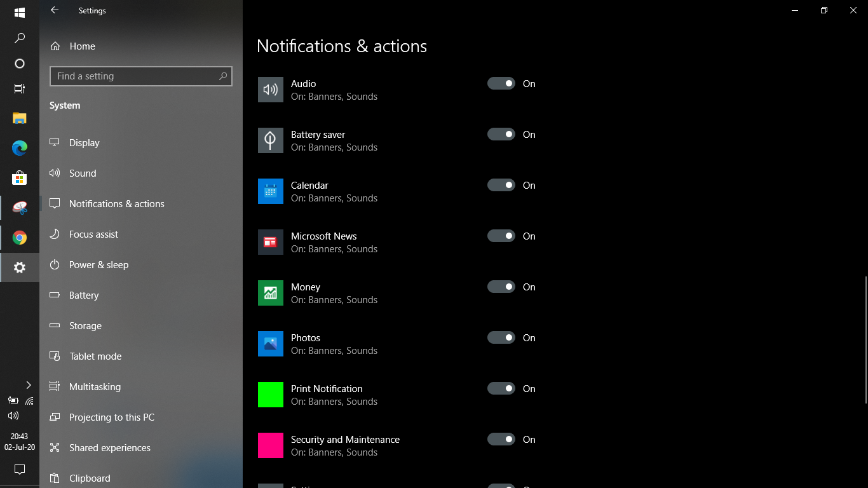This screenshot has height=488, width=868.
Task: Go to Battery settings page
Action: click(x=141, y=295)
